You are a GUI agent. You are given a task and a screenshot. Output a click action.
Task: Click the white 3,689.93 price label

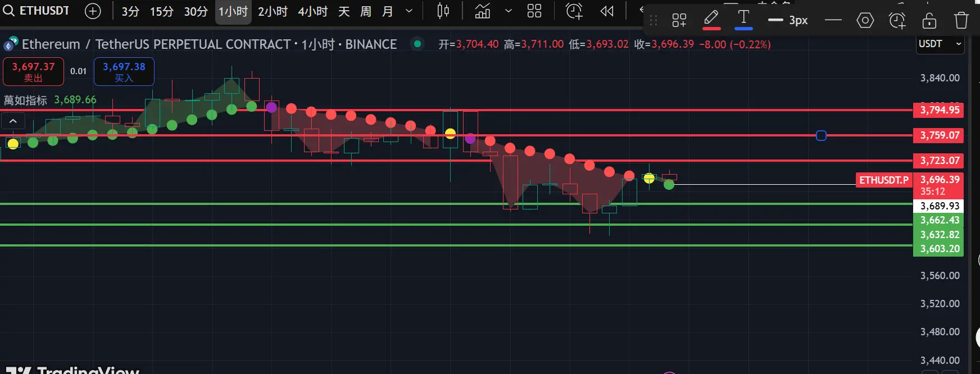click(x=938, y=206)
